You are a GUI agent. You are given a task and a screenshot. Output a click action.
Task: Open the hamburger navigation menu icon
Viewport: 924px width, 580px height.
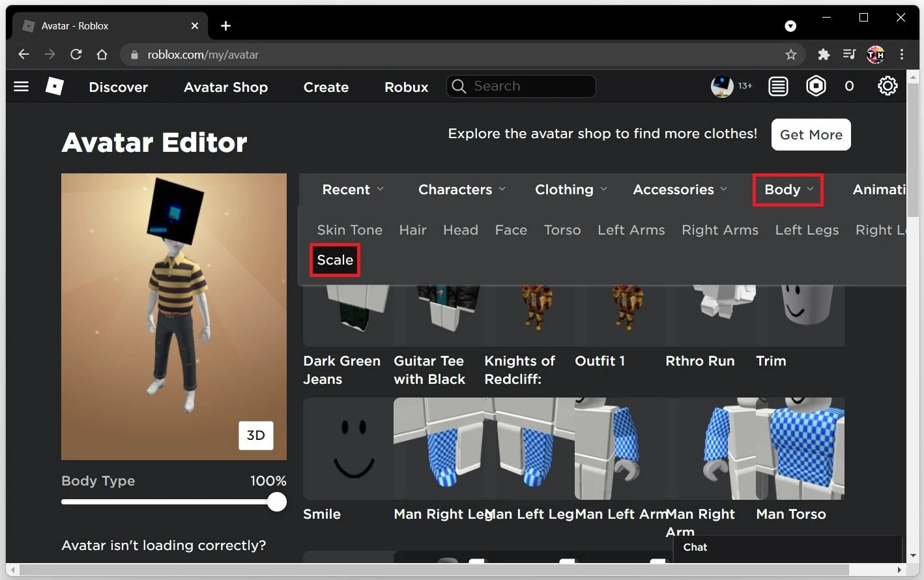click(21, 86)
